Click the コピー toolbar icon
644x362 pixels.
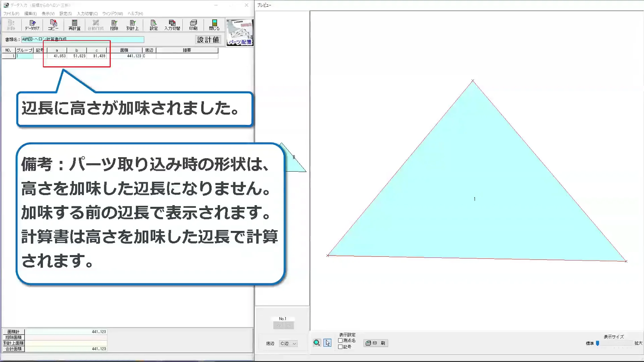[x=53, y=24]
